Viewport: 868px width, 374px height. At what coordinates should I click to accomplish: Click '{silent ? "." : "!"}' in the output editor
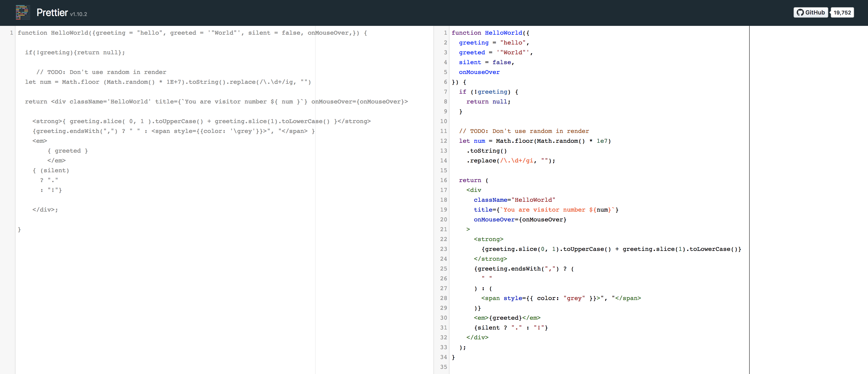tap(511, 327)
